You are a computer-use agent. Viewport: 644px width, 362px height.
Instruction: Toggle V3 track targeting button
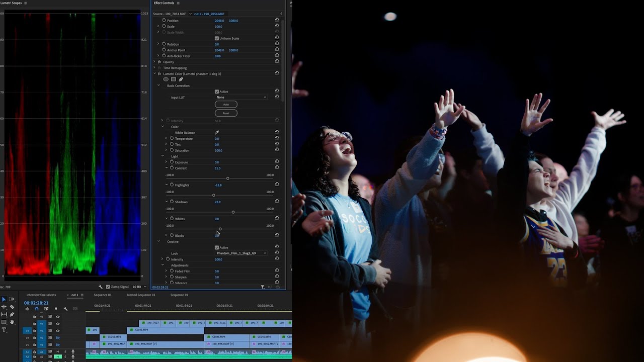point(42,330)
